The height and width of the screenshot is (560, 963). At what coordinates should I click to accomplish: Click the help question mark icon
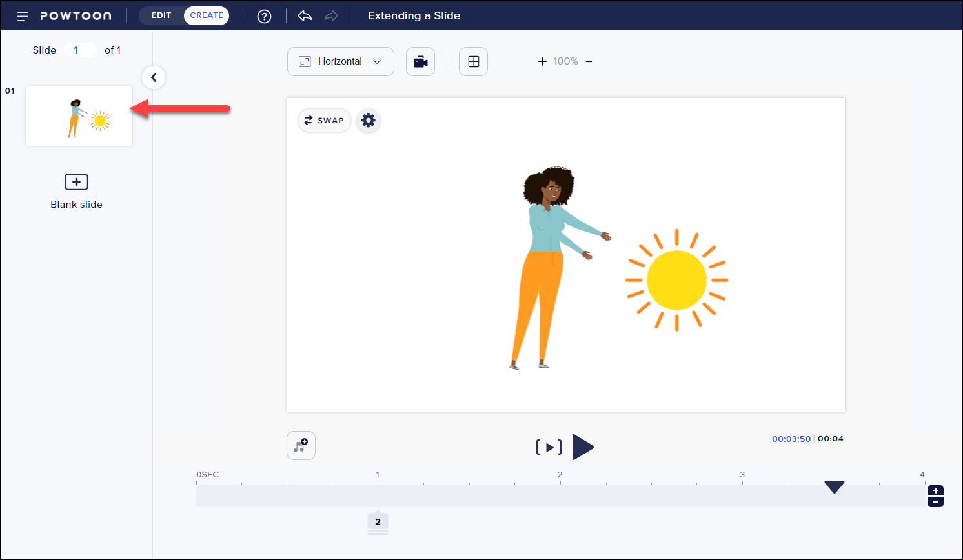tap(264, 16)
